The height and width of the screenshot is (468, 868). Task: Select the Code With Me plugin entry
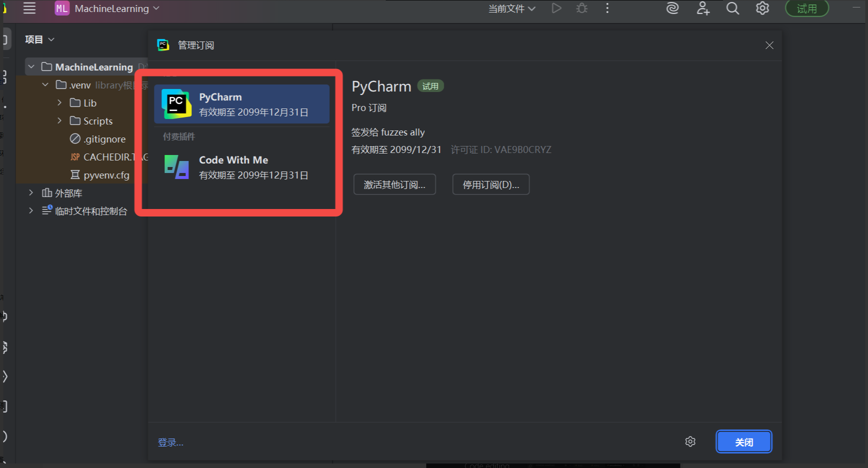[x=242, y=167]
